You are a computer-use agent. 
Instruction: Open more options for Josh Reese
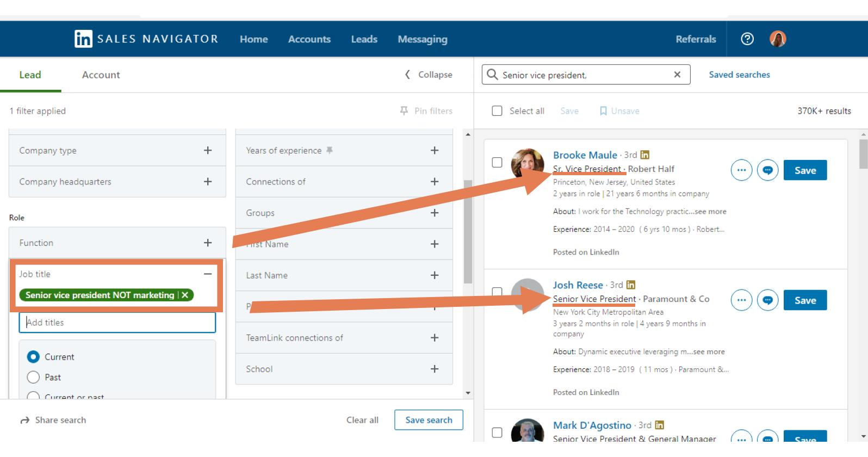point(741,300)
